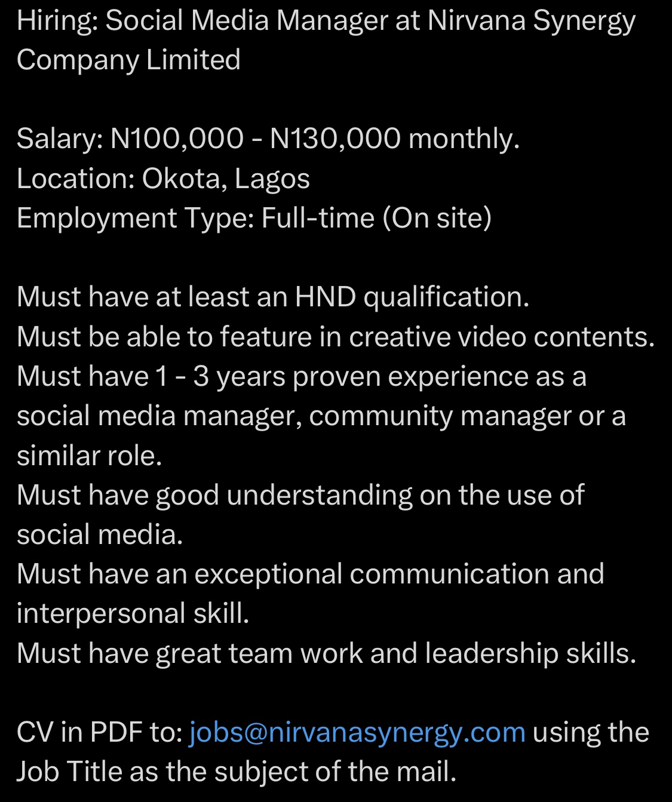Click the '1 - 3 years proven experience' line

tap(301, 376)
